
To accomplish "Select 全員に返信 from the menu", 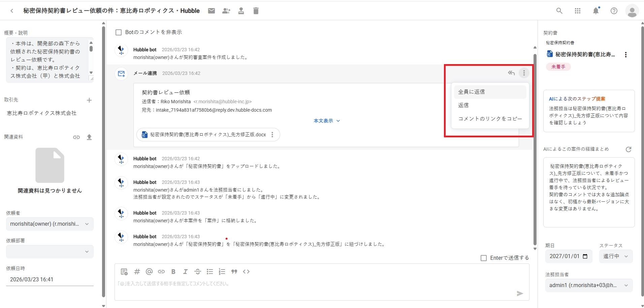I will [x=490, y=92].
